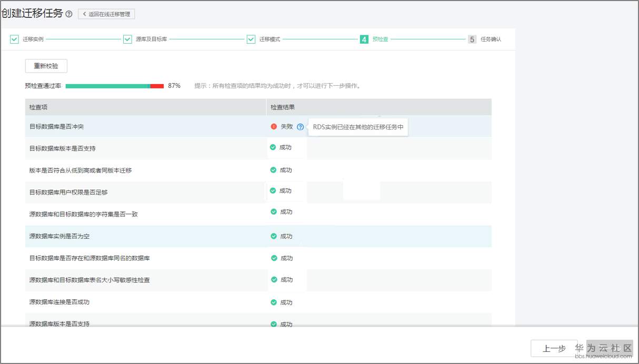Image resolution: width=639 pixels, height=364 pixels.
Task: Go back via 返回在线迁移管理 button
Action: (x=106, y=14)
